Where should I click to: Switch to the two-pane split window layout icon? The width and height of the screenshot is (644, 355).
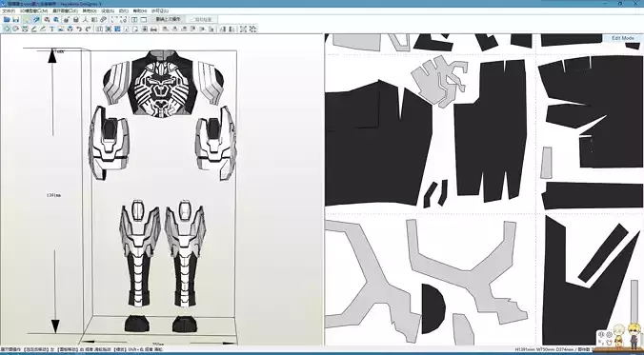coord(134,19)
